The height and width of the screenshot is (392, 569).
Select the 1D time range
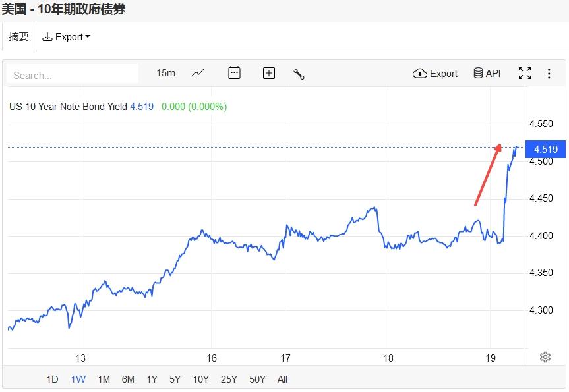tap(52, 379)
